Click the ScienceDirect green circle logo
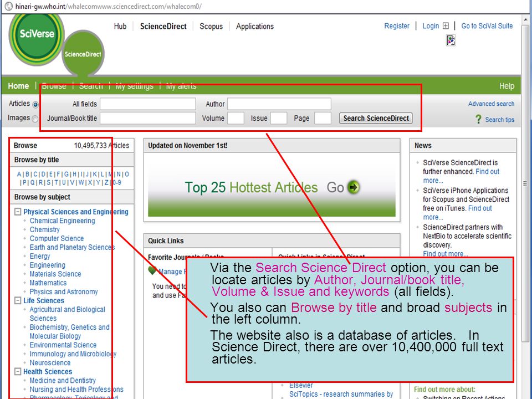 83,54
